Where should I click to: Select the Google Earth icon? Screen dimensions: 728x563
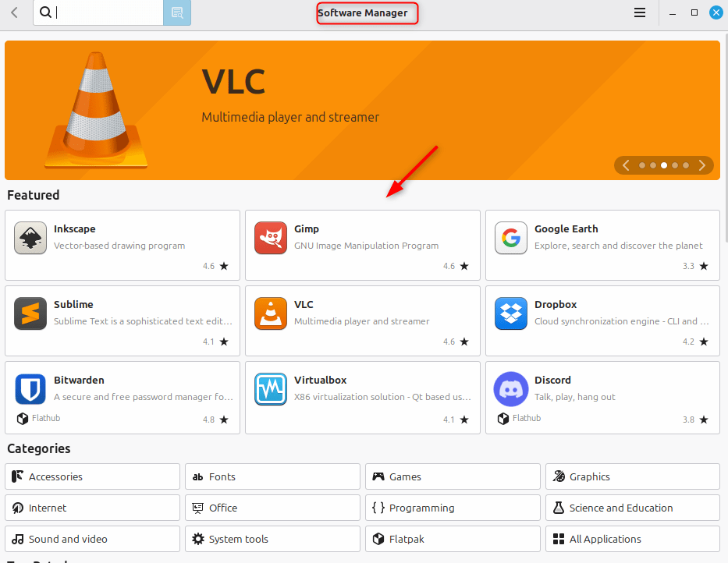pyautogui.click(x=511, y=239)
